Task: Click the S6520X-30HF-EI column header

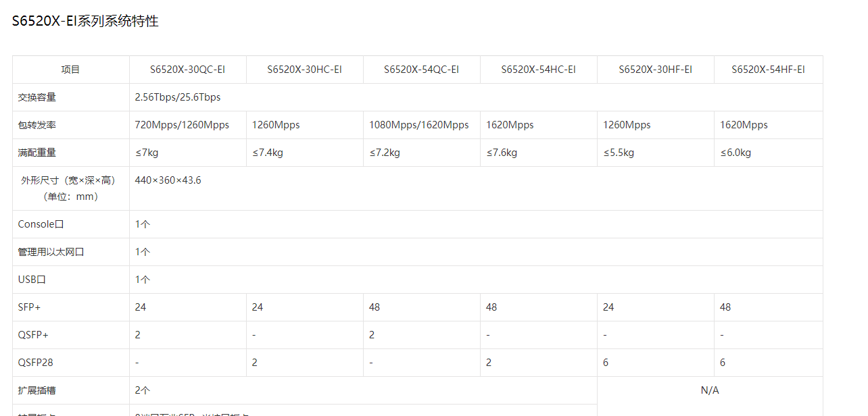Action: (655, 70)
